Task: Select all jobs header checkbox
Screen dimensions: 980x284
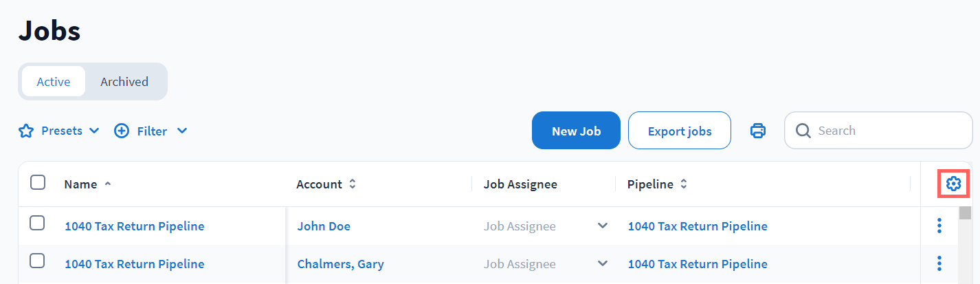Action: (38, 182)
